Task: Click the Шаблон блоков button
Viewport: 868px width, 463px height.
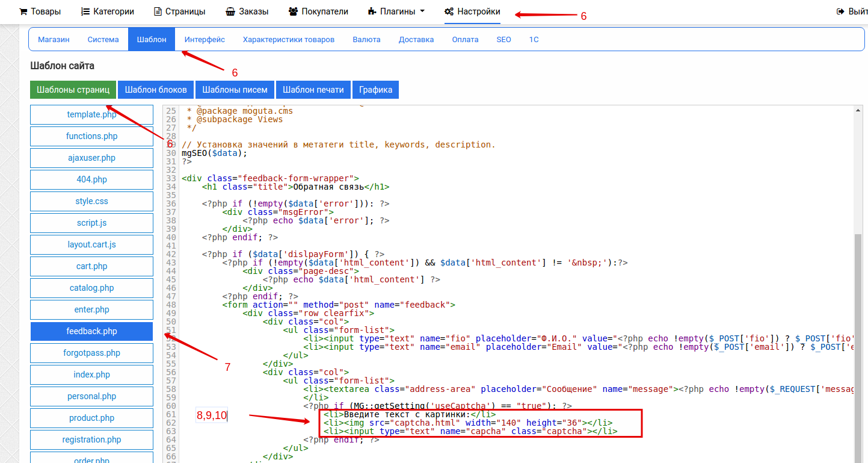Action: click(156, 90)
